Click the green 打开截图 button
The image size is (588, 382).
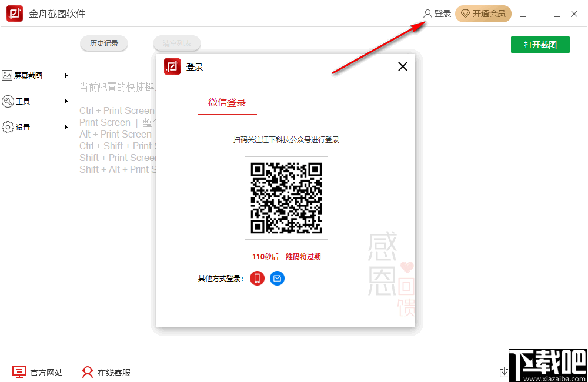click(x=540, y=44)
